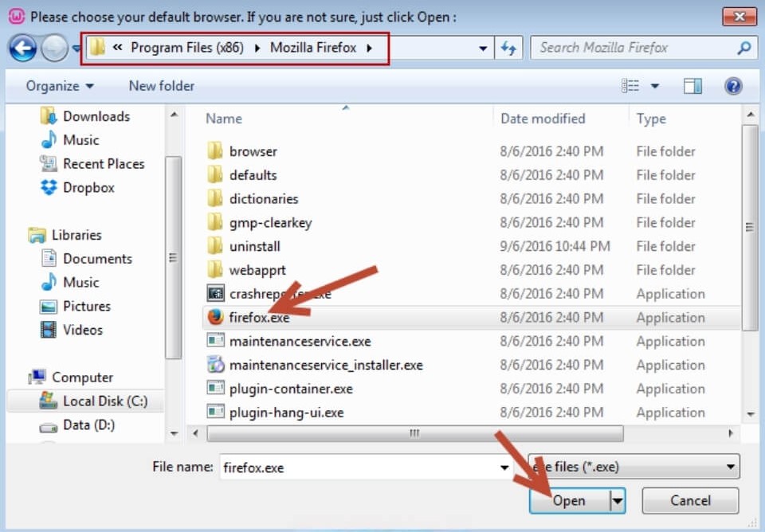The image size is (765, 532).
Task: Click the help question mark icon
Action: point(733,86)
